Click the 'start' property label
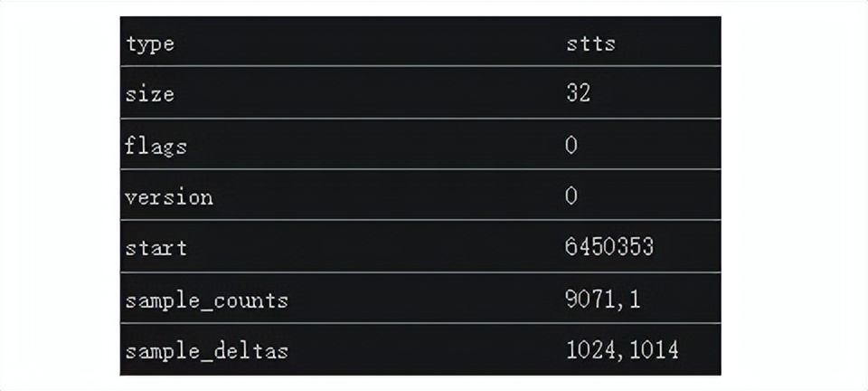The height and width of the screenshot is (391, 868). click(x=156, y=247)
